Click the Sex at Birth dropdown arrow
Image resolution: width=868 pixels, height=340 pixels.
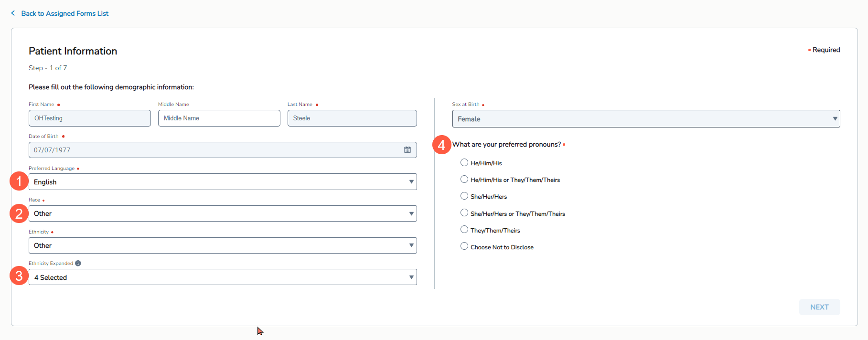pos(835,119)
